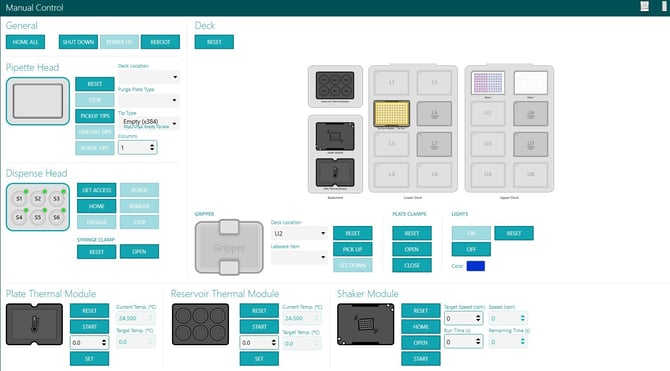Click the Reservoir Thermal Module six-well image
Image resolution: width=670 pixels, height=371 pixels.
[200, 324]
